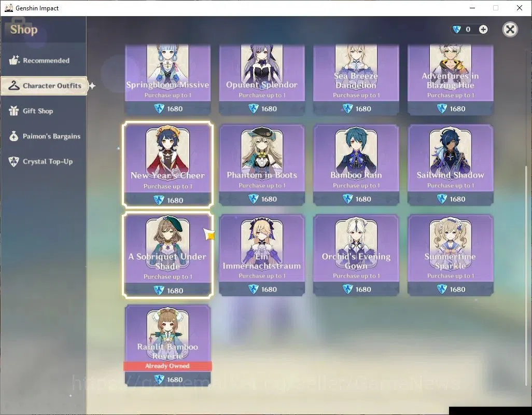
Task: Open the Recommended shop tab
Action: tap(44, 60)
